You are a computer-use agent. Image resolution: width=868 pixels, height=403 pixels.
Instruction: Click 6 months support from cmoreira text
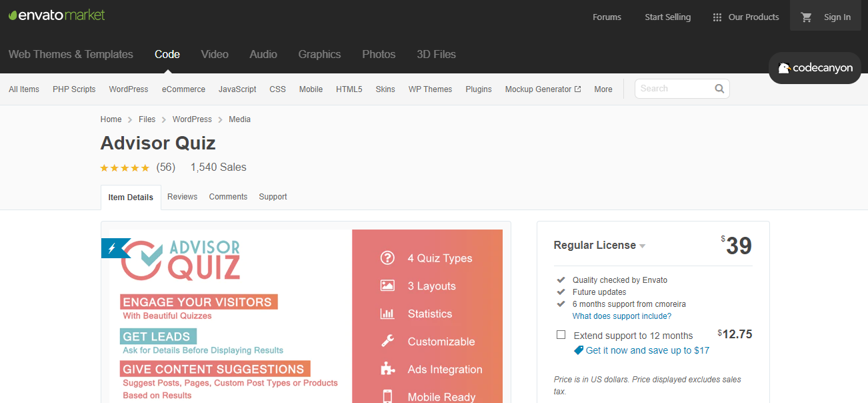629,304
